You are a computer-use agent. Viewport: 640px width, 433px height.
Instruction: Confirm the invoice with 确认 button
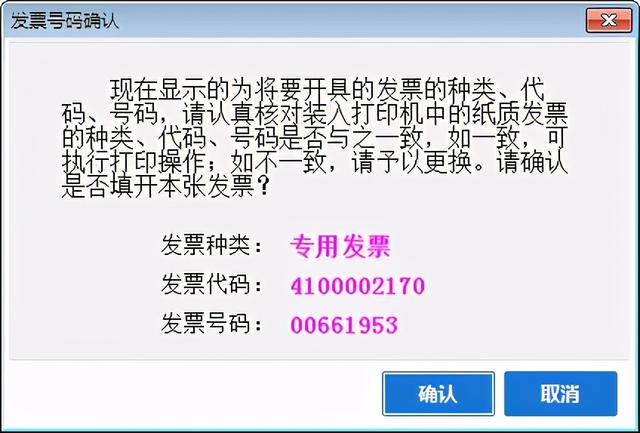(x=438, y=393)
